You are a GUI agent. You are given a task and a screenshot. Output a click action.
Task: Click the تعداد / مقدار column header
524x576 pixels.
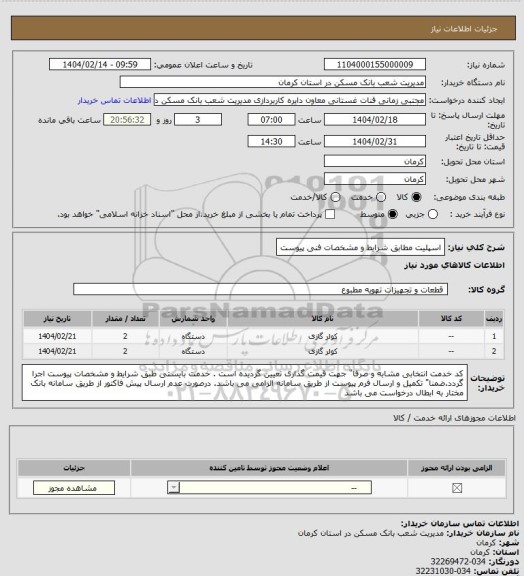(125, 319)
